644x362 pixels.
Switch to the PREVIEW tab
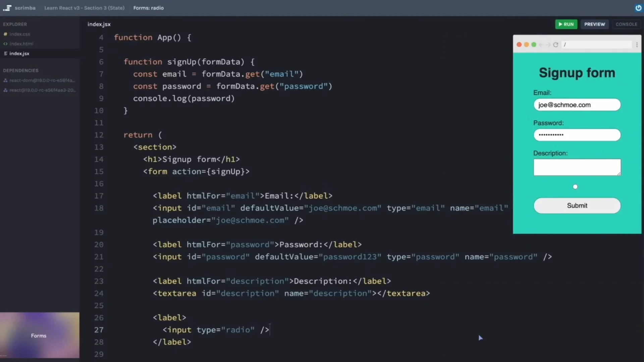[594, 24]
